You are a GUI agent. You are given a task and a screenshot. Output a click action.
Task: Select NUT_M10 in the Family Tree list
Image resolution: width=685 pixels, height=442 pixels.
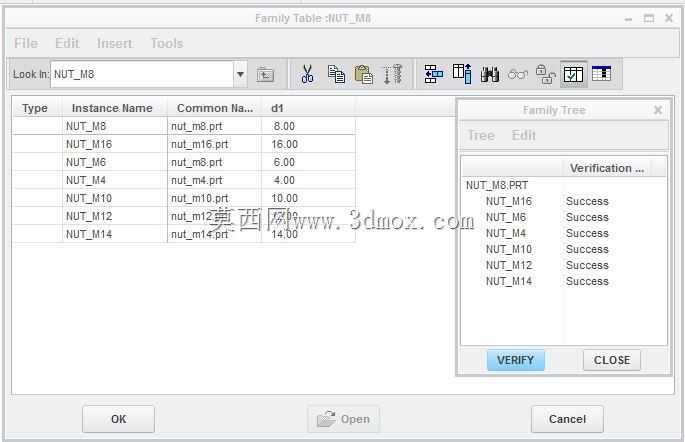pyautogui.click(x=509, y=249)
